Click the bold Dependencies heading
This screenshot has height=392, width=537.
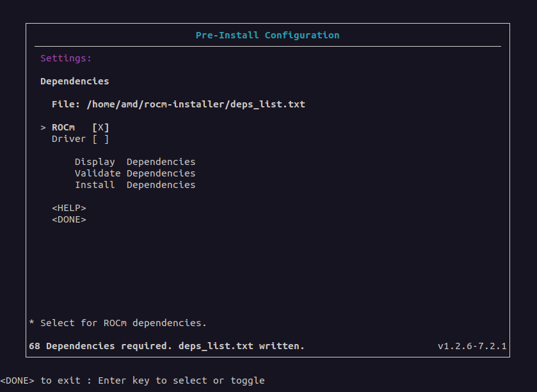tap(74, 81)
